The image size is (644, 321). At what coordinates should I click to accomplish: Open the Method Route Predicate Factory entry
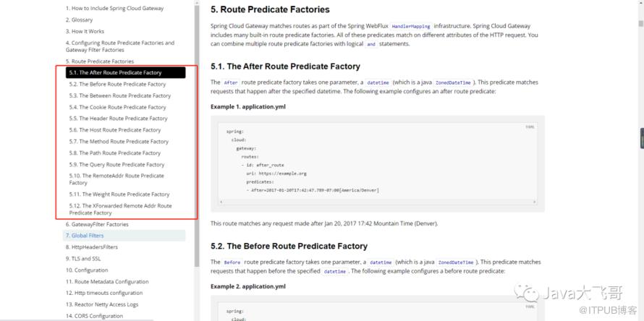(x=119, y=142)
